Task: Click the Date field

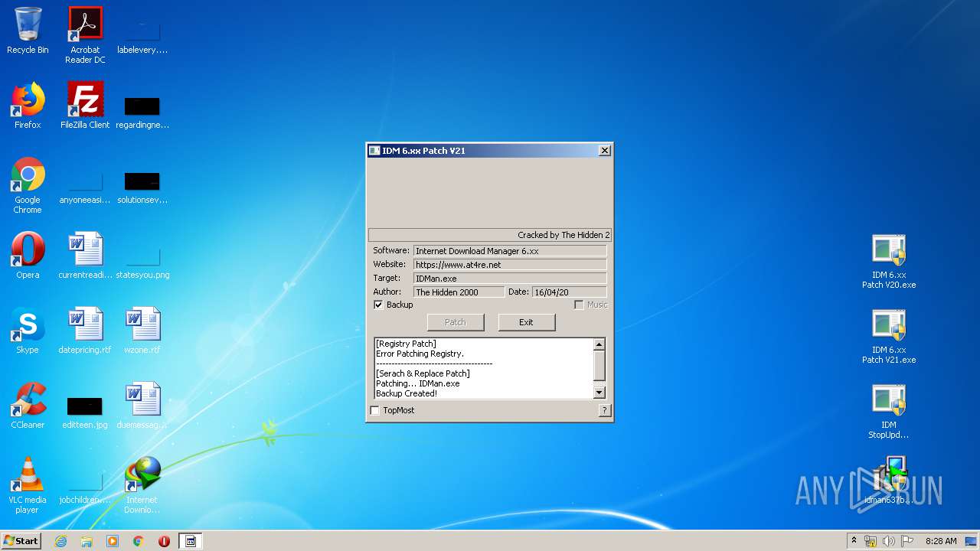Action: click(569, 292)
